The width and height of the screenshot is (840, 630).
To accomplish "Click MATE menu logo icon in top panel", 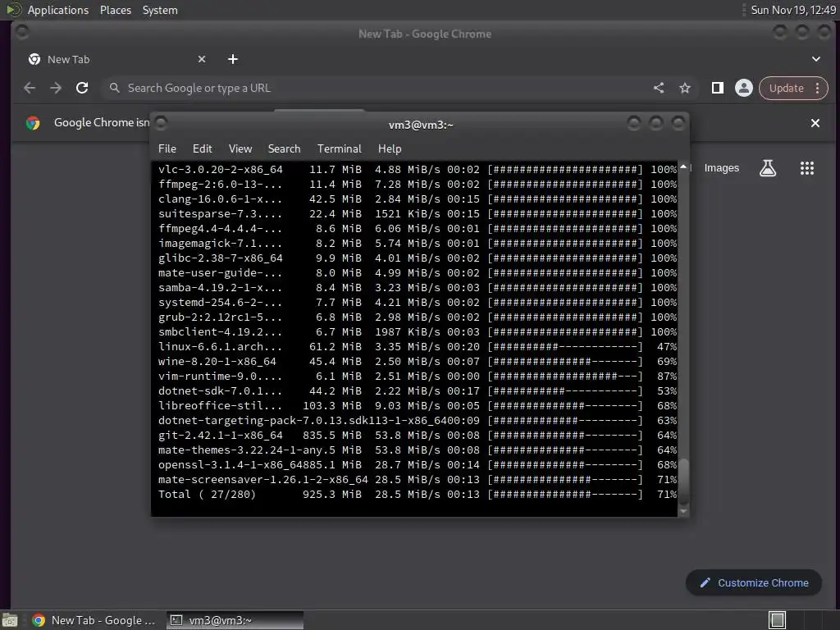I will (13, 10).
